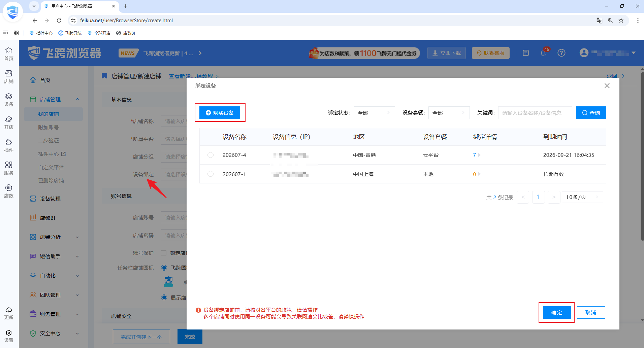Open 设备管理 sidebar item
The width and height of the screenshot is (644, 348).
pos(50,199)
